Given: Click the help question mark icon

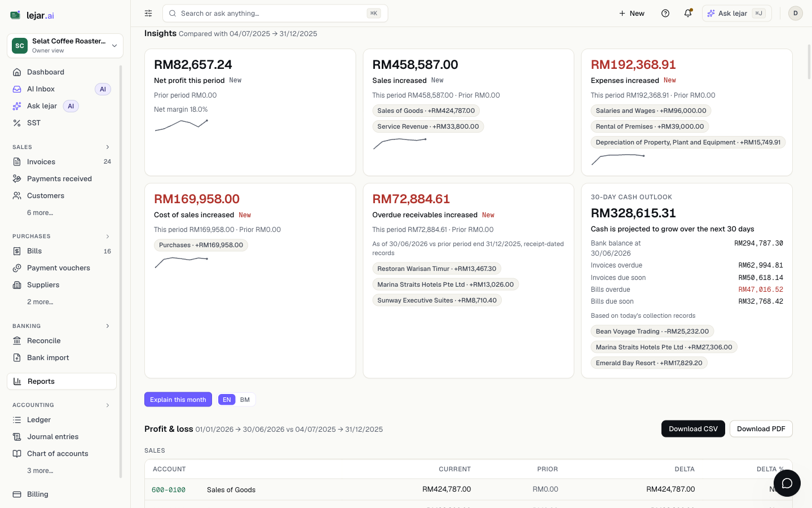Looking at the screenshot, I should (x=665, y=13).
